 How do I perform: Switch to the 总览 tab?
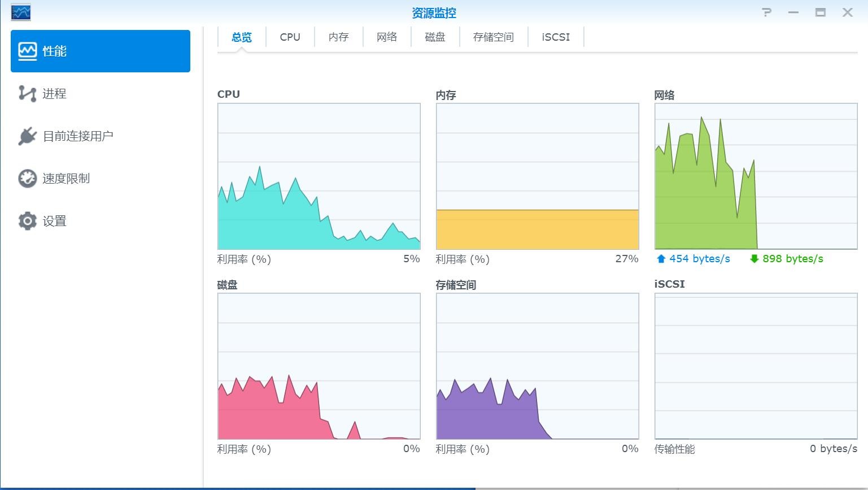point(242,37)
